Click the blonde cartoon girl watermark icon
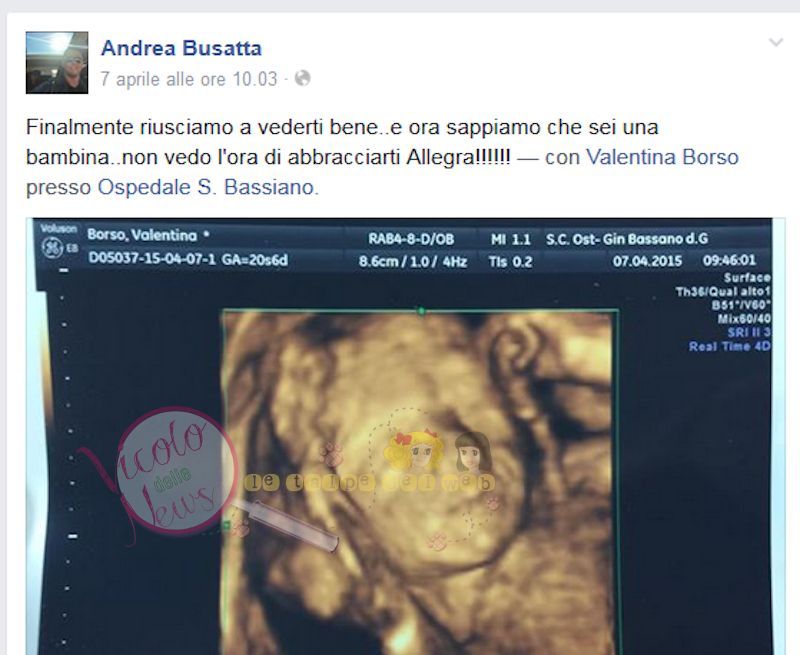The height and width of the screenshot is (655, 800). pyautogui.click(x=415, y=451)
